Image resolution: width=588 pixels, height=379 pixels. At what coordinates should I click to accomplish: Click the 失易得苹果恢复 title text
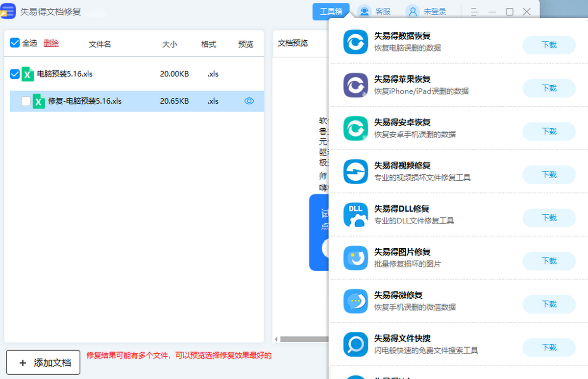[x=402, y=79]
